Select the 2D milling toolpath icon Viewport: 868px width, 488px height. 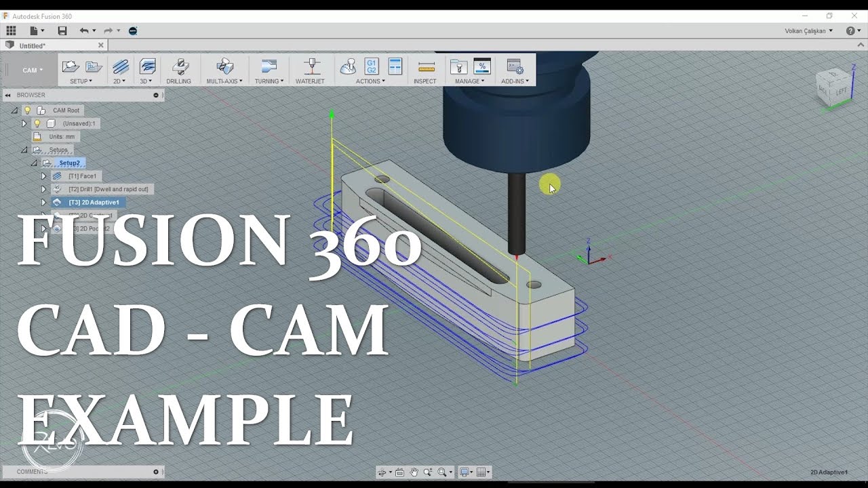coord(121,66)
